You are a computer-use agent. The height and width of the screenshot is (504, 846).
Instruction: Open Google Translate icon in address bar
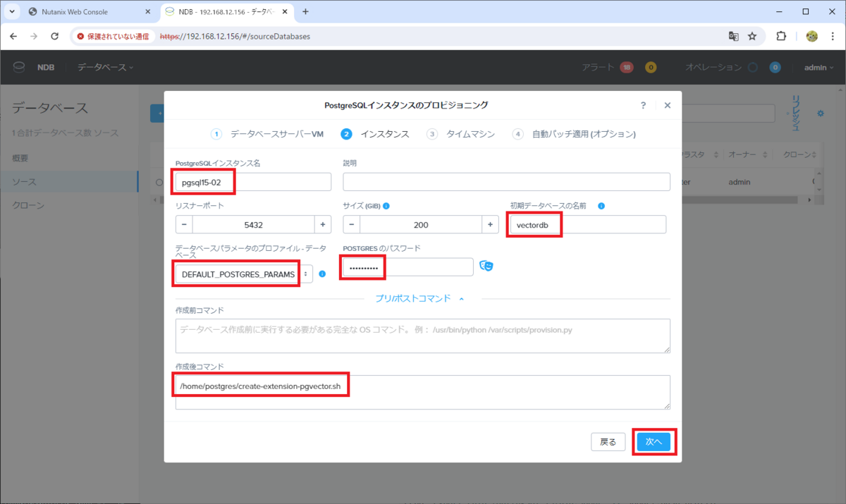pos(733,36)
